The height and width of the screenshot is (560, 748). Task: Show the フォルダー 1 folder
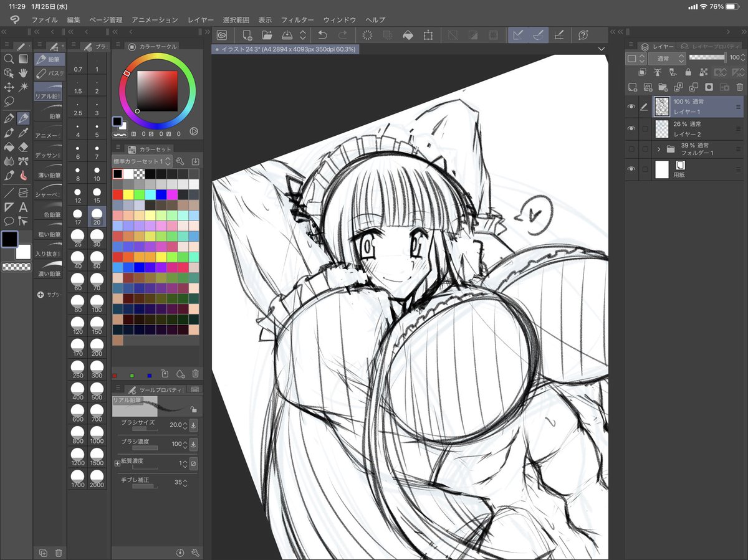pyautogui.click(x=631, y=149)
